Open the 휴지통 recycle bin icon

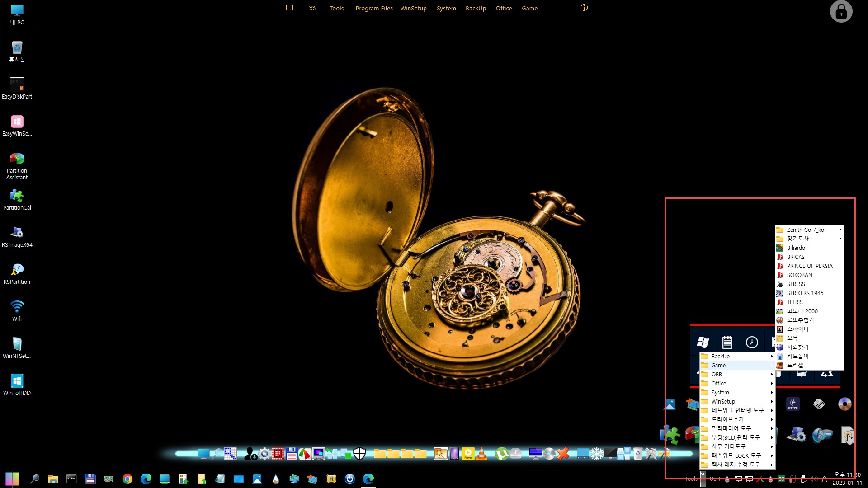pyautogui.click(x=17, y=51)
